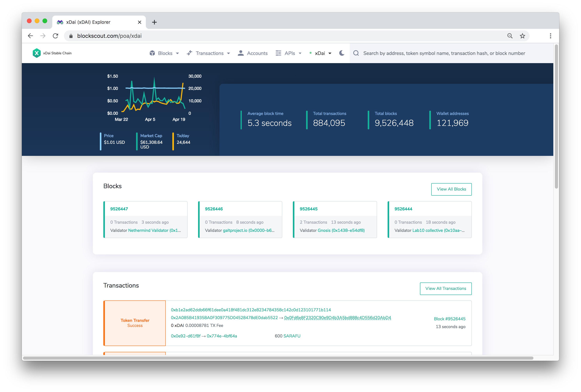Image resolution: width=581 pixels, height=392 pixels.
Task: Reload the page
Action: 56,36
